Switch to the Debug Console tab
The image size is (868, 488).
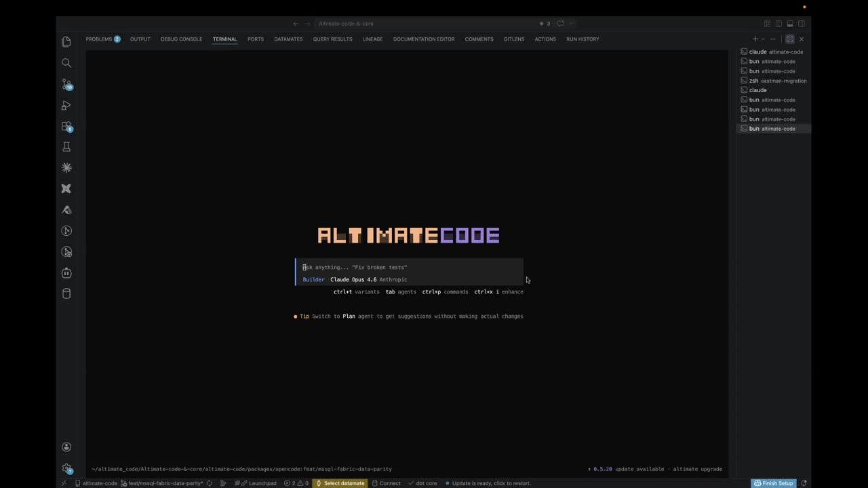pos(181,39)
